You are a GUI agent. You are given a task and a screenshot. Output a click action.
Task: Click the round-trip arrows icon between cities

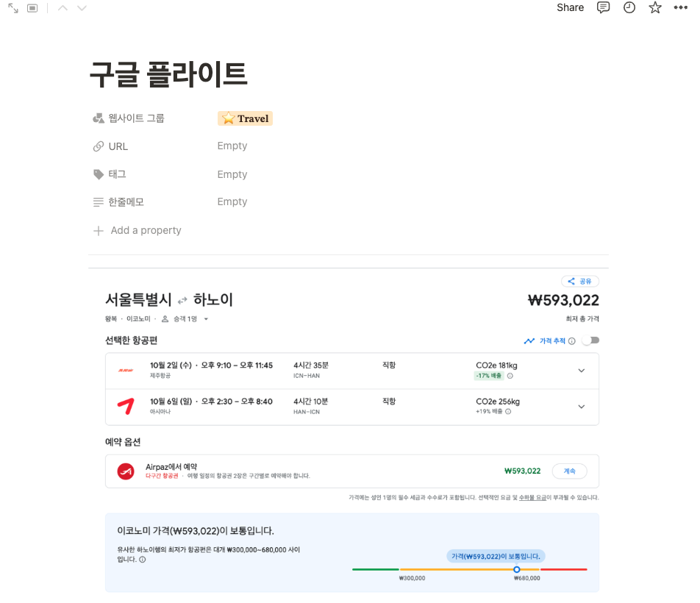pyautogui.click(x=182, y=301)
